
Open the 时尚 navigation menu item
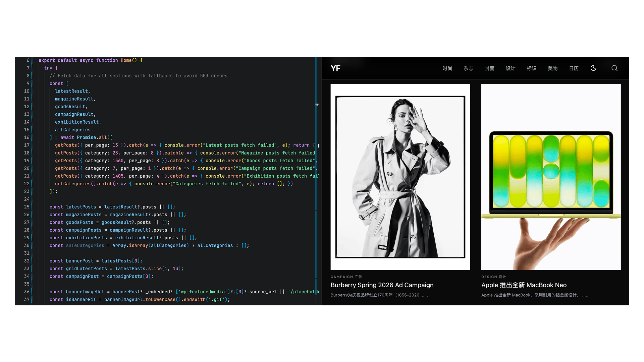tap(447, 68)
